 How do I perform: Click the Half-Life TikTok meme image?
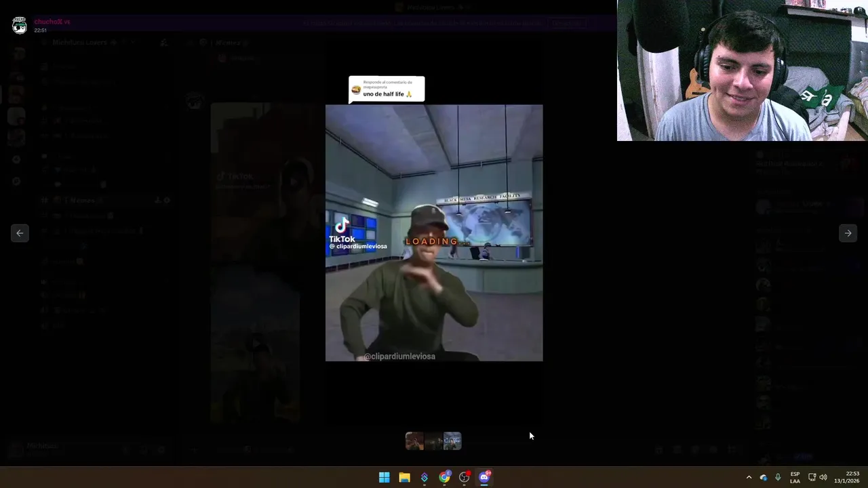pos(434,232)
